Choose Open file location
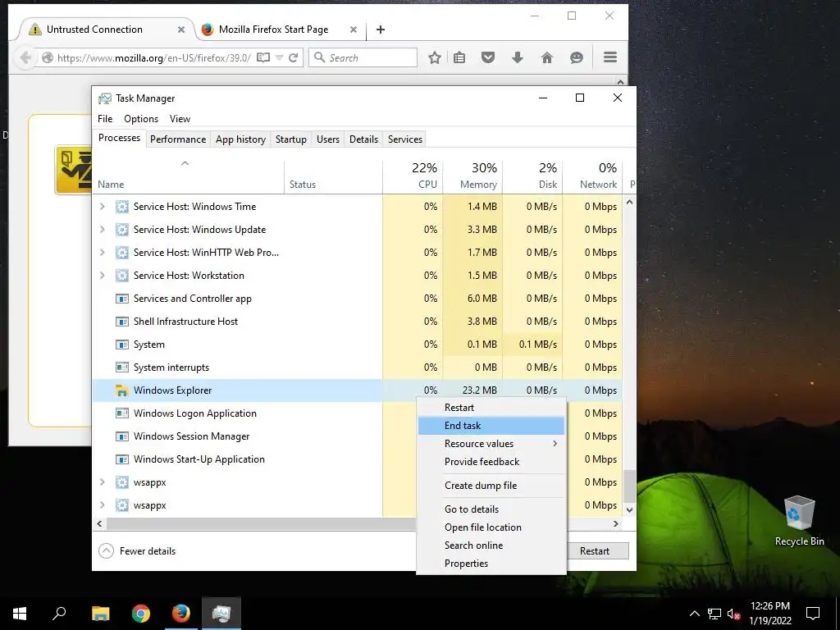The width and height of the screenshot is (840, 630). (x=491, y=527)
